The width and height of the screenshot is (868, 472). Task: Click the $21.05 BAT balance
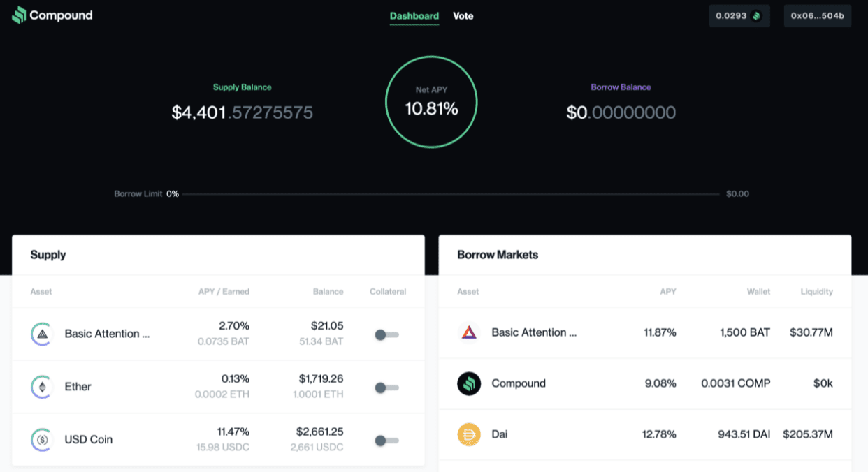pos(327,325)
